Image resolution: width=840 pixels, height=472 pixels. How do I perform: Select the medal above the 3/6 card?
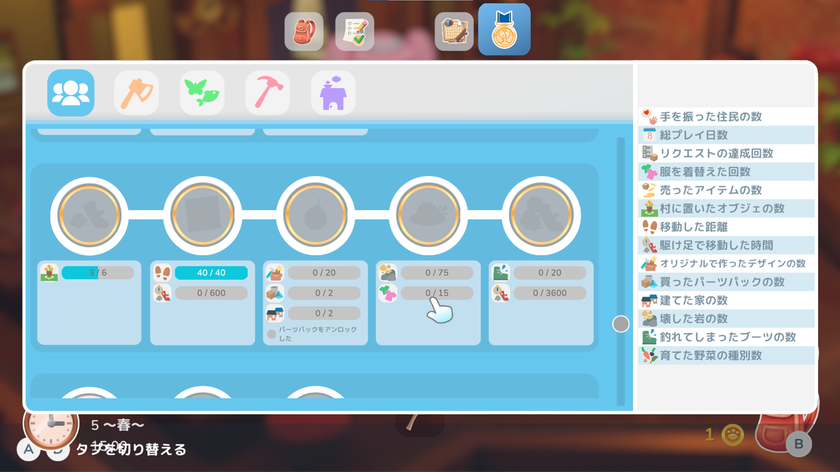(x=89, y=215)
